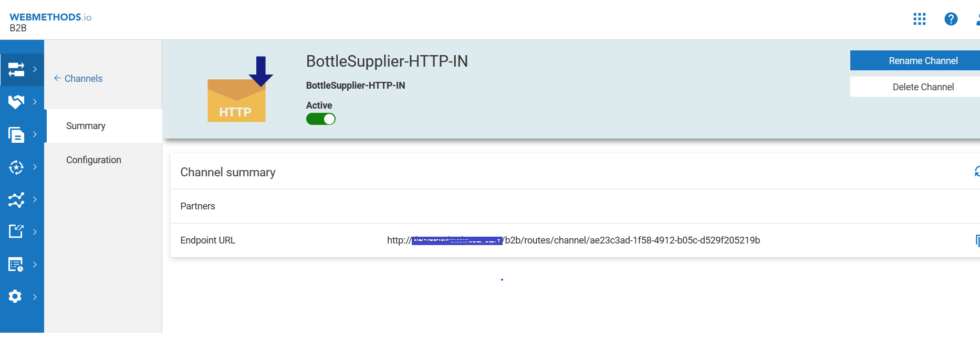The image size is (980, 339).
Task: Go back to the Channels list
Action: click(x=78, y=79)
